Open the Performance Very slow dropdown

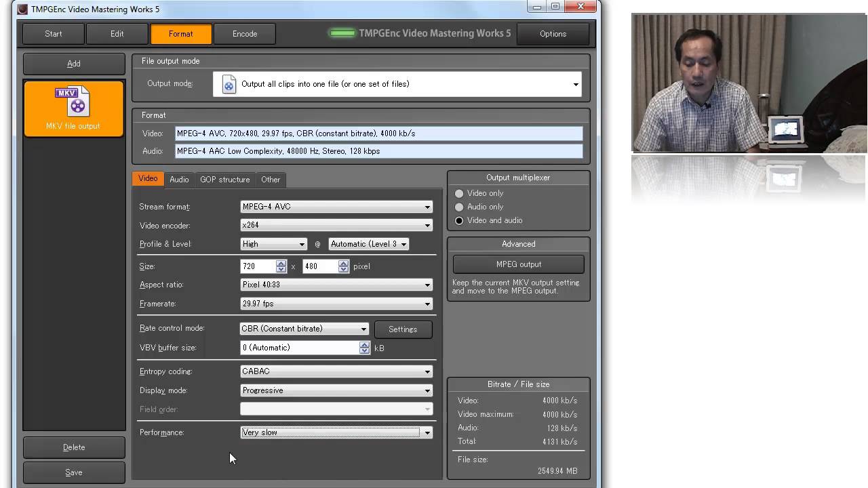[336, 432]
